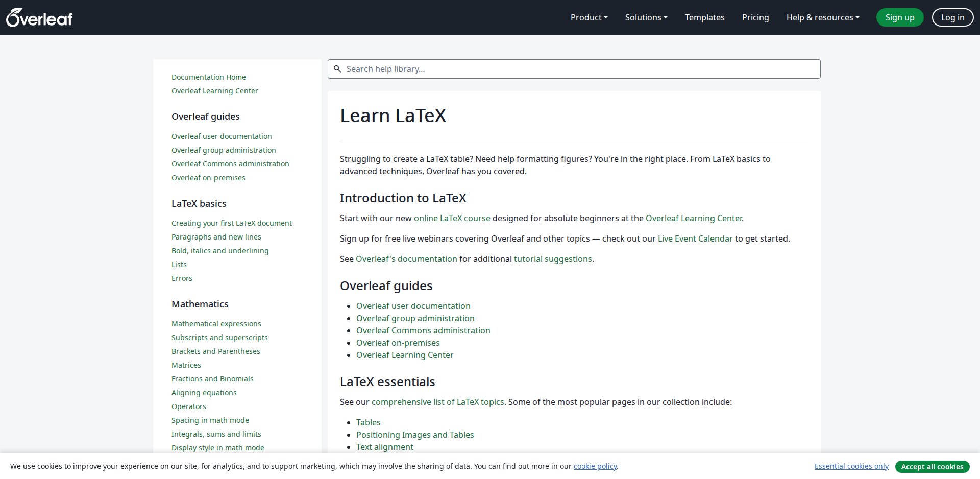Open Aligning equations link
The width and height of the screenshot is (980, 479).
204,393
